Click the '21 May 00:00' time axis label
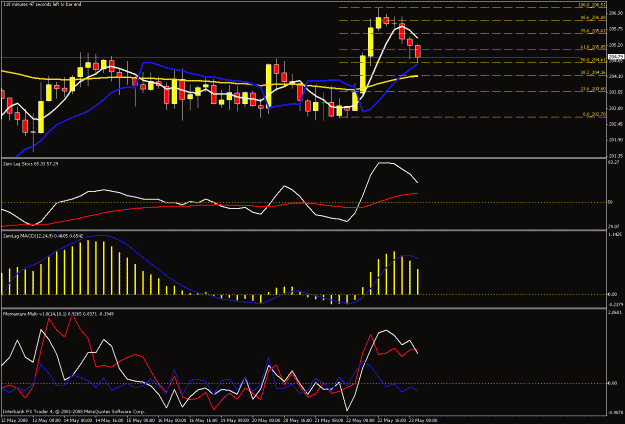The image size is (625, 424). 329,420
